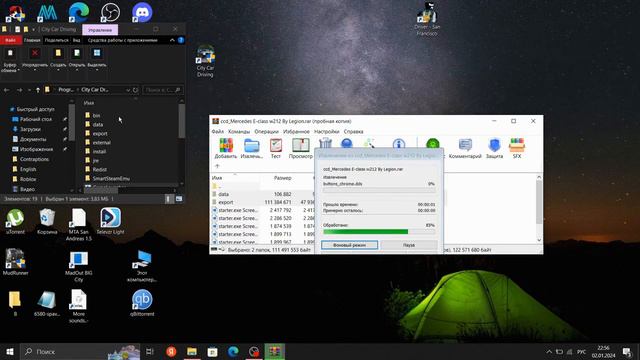Viewport: 640px width, 360px height.
Task: Select the export folder in Explorer list
Action: coord(100,133)
